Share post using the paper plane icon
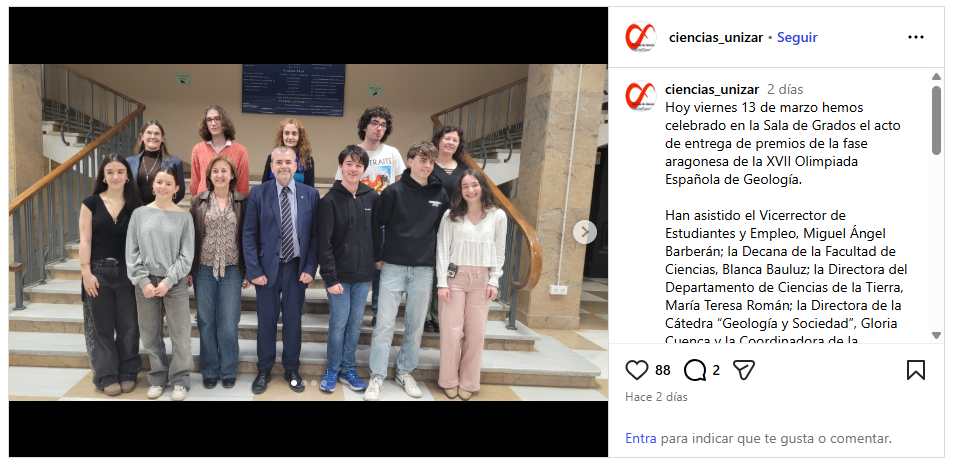 (x=743, y=370)
